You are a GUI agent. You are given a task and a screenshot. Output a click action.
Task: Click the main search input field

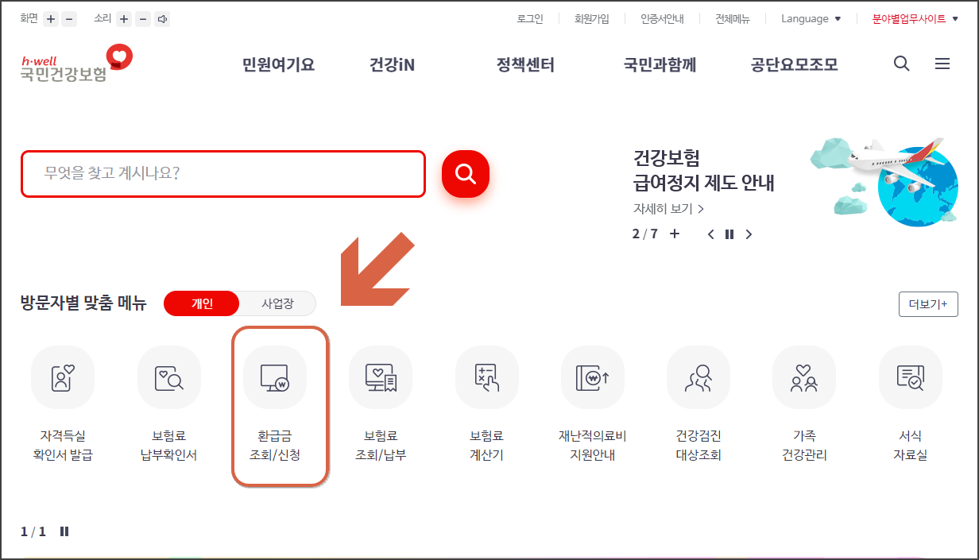222,174
